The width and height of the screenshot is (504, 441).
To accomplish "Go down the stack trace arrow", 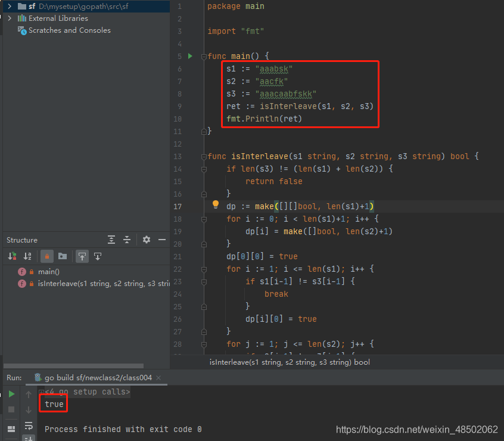I will (28, 410).
